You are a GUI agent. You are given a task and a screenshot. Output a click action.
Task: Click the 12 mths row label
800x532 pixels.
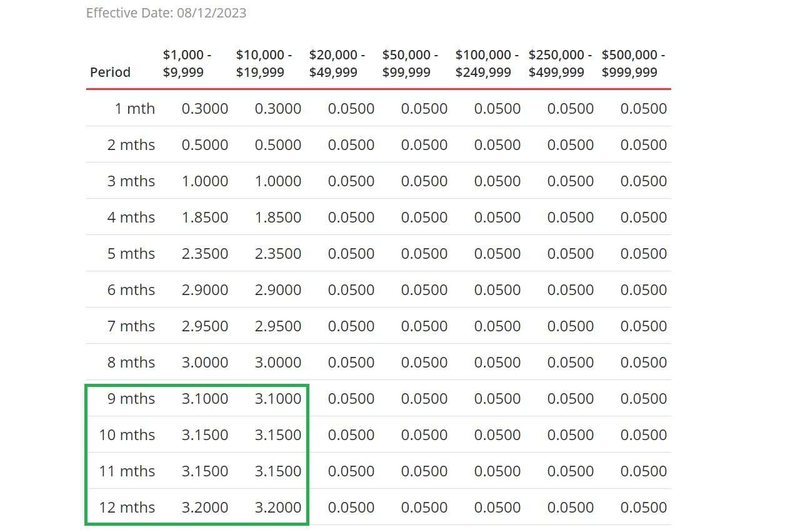point(127,507)
